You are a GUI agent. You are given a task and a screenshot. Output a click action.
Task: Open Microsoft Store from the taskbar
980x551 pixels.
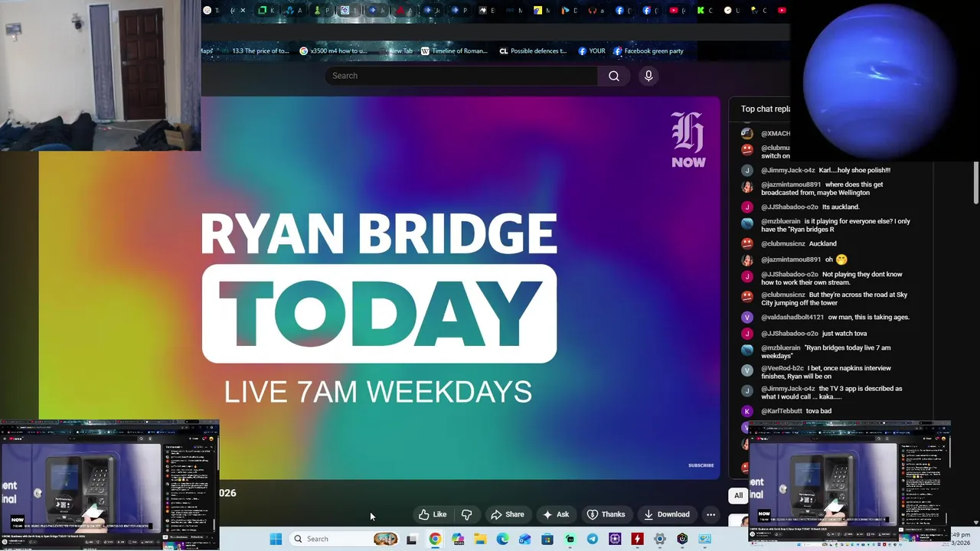(547, 539)
